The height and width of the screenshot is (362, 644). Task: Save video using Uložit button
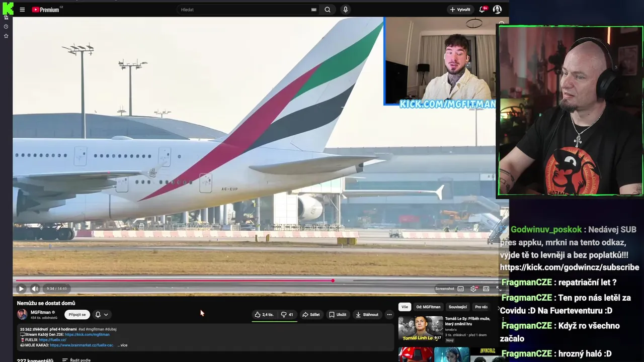338,314
